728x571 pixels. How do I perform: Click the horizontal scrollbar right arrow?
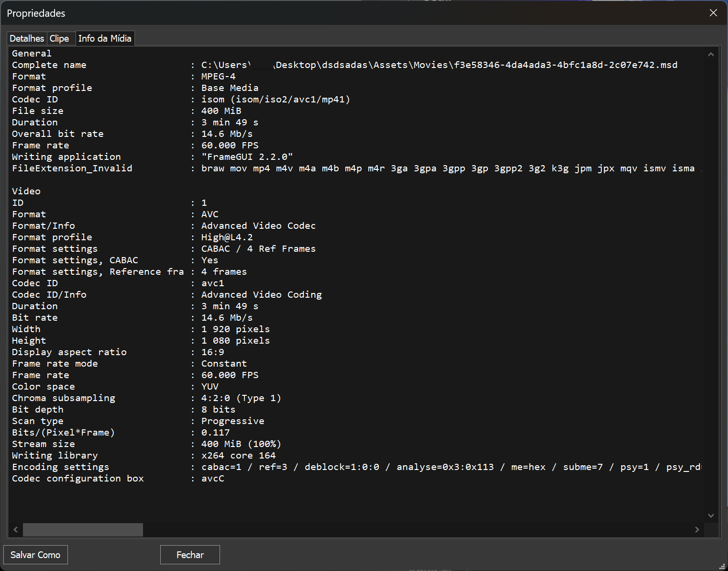697,529
